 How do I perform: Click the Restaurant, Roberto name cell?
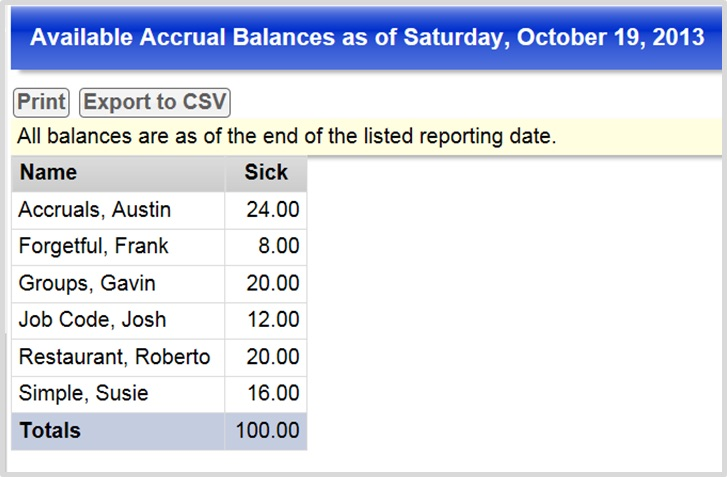(x=118, y=357)
